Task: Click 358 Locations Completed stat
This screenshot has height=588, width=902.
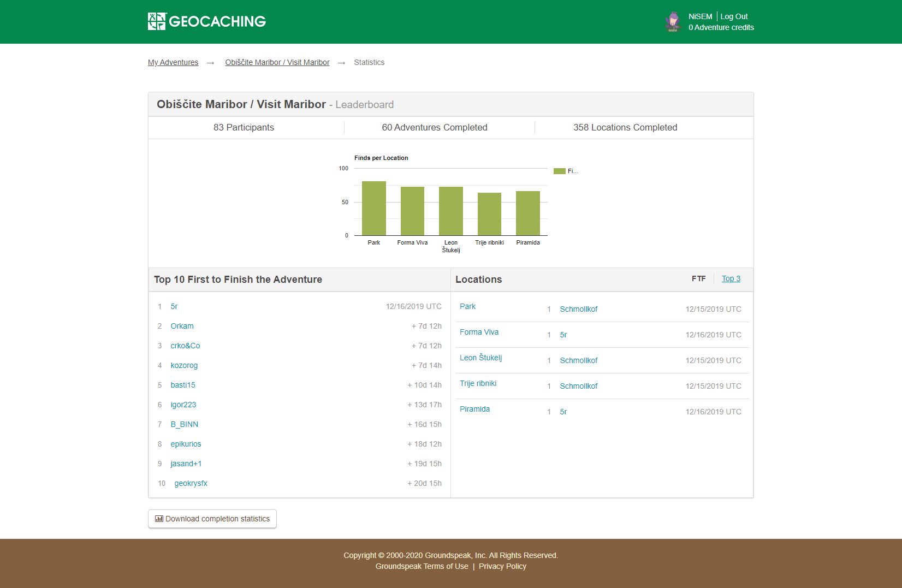Action: pyautogui.click(x=625, y=127)
